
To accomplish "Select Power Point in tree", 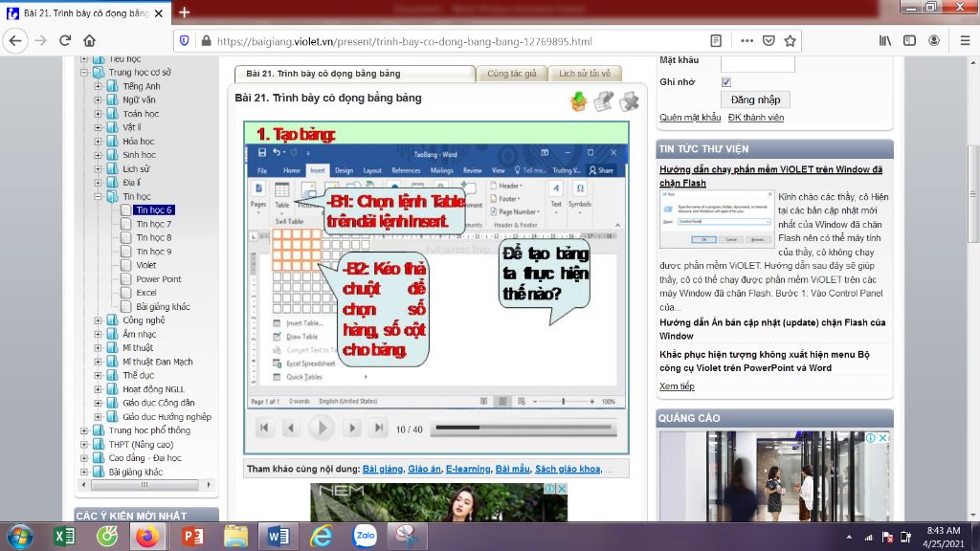I will pyautogui.click(x=159, y=279).
